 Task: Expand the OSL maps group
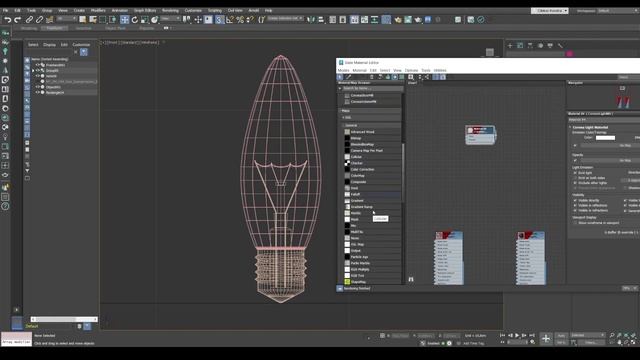point(343,118)
